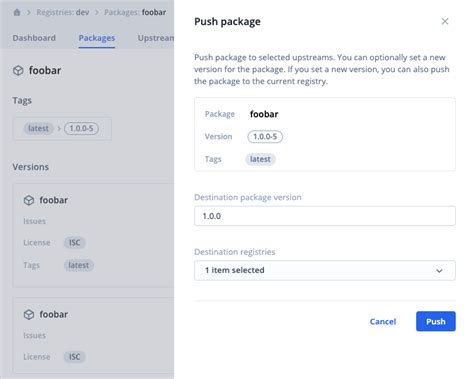Viewport: 474px width, 379px height.
Task: Click the Push button
Action: [436, 321]
